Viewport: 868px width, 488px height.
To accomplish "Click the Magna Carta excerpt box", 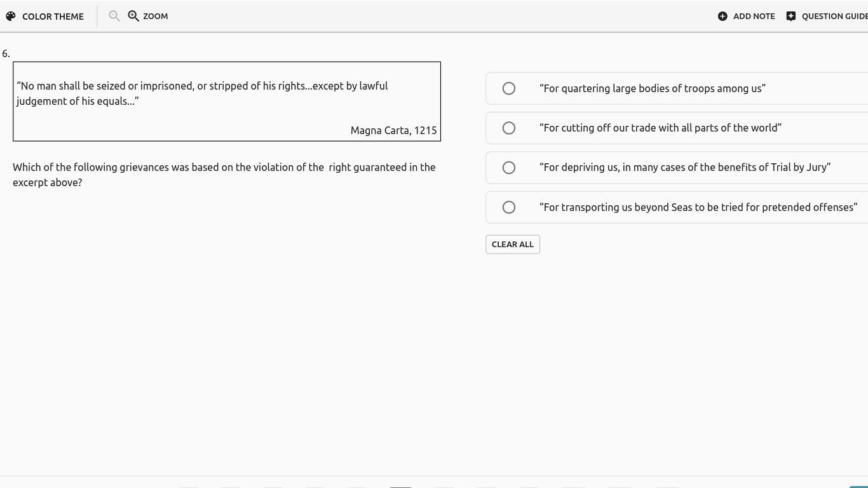I will 226,102.
